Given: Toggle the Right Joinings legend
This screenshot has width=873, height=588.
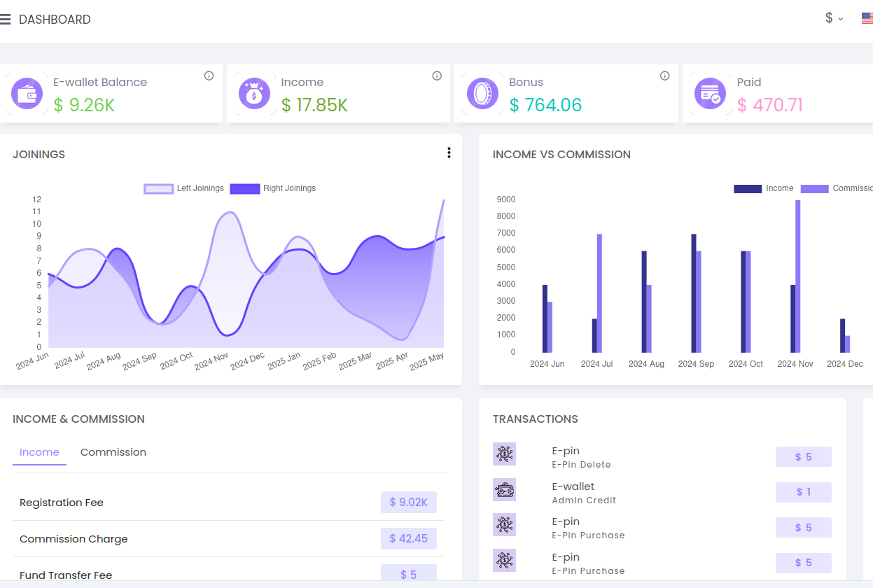Looking at the screenshot, I should (x=273, y=188).
